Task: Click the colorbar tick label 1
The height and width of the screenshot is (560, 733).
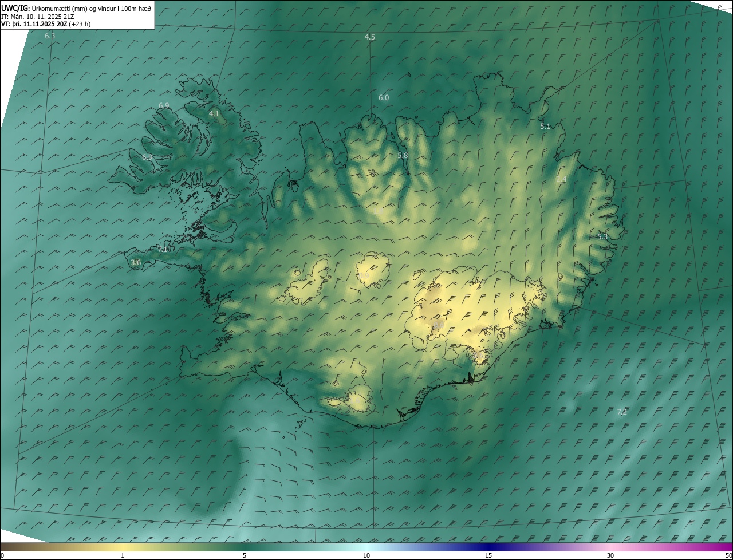Action: point(123,556)
